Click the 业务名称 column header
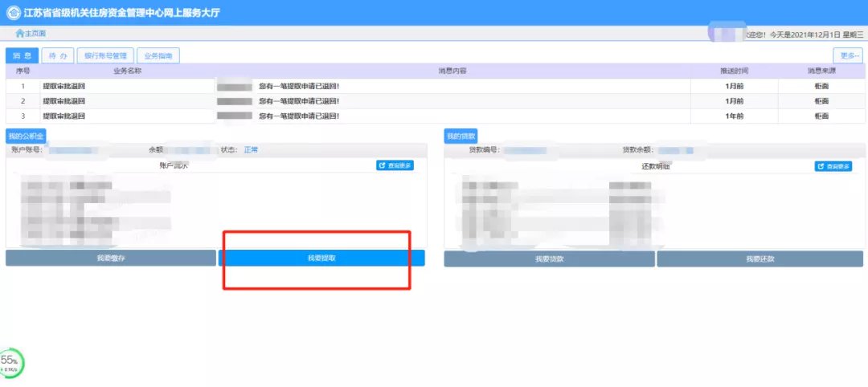Screen dimensions: 868x387 coord(127,71)
